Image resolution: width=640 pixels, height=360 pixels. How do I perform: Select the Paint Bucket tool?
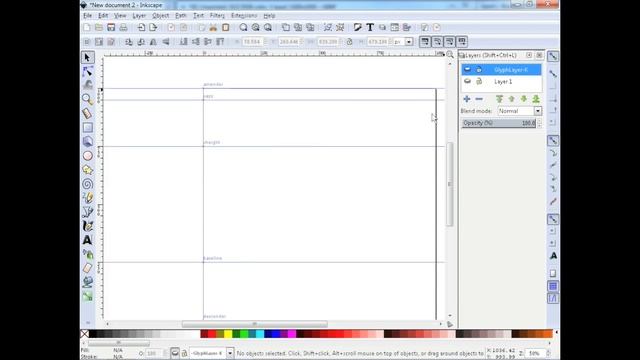87,282
